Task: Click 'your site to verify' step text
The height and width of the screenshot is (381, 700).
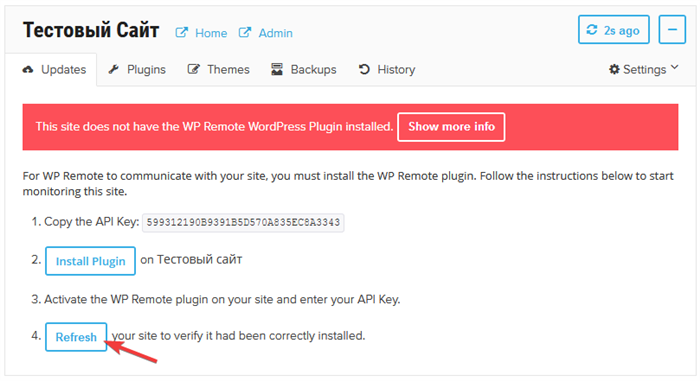Action: pyautogui.click(x=238, y=336)
